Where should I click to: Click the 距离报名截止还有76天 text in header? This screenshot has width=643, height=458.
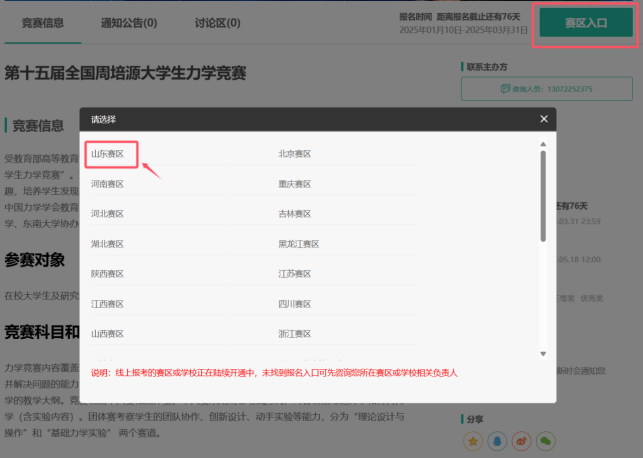coord(478,17)
